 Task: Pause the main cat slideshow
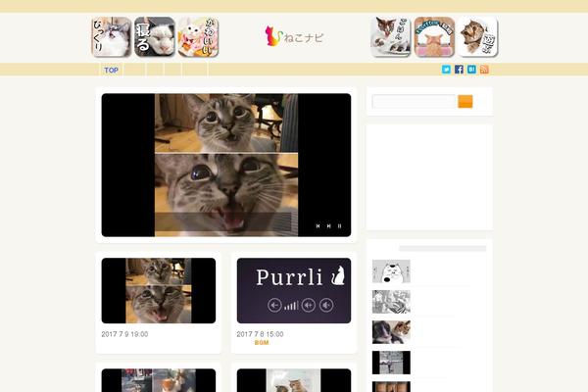click(x=339, y=226)
